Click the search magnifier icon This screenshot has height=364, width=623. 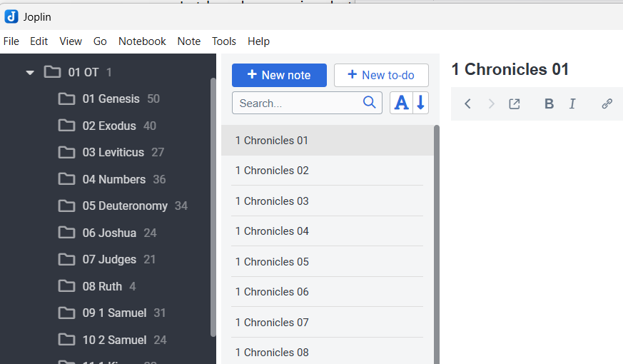pos(369,103)
